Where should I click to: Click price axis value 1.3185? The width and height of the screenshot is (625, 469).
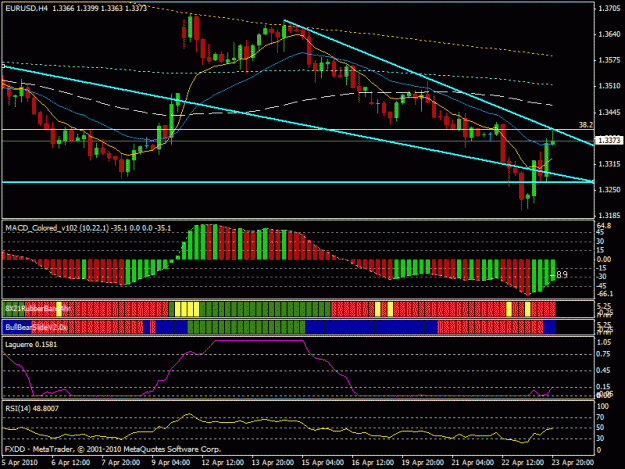point(609,216)
